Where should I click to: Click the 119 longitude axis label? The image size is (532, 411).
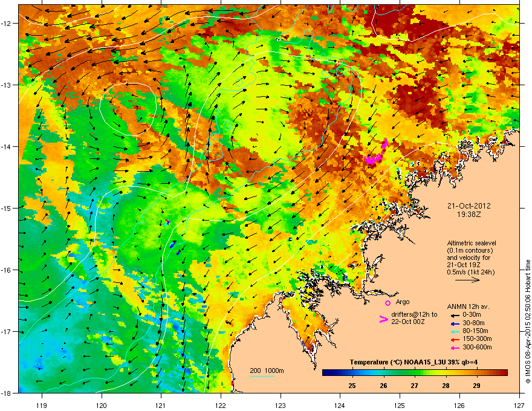[x=42, y=405]
